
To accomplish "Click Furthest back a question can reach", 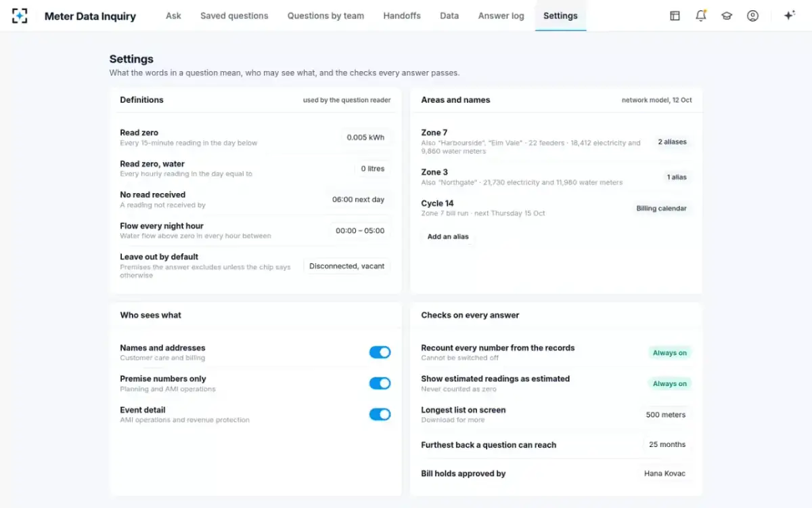I will (489, 446).
